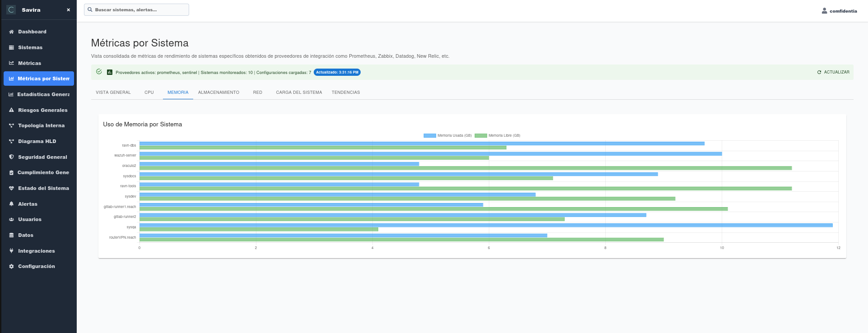This screenshot has height=333, width=868.
Task: Switch to the CPU tab
Action: [149, 92]
